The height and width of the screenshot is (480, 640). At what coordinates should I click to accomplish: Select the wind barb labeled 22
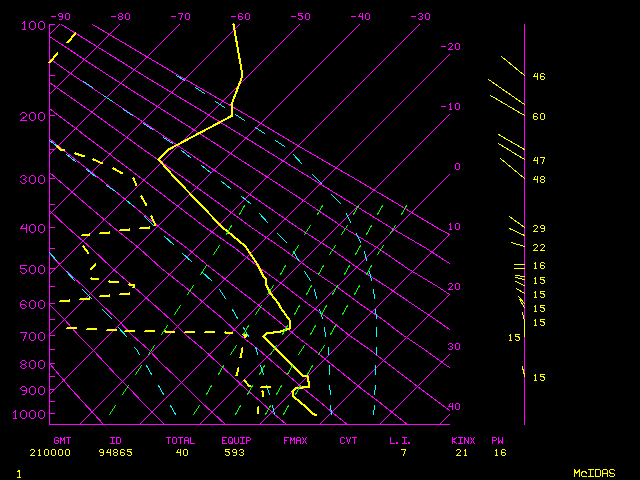click(x=516, y=243)
